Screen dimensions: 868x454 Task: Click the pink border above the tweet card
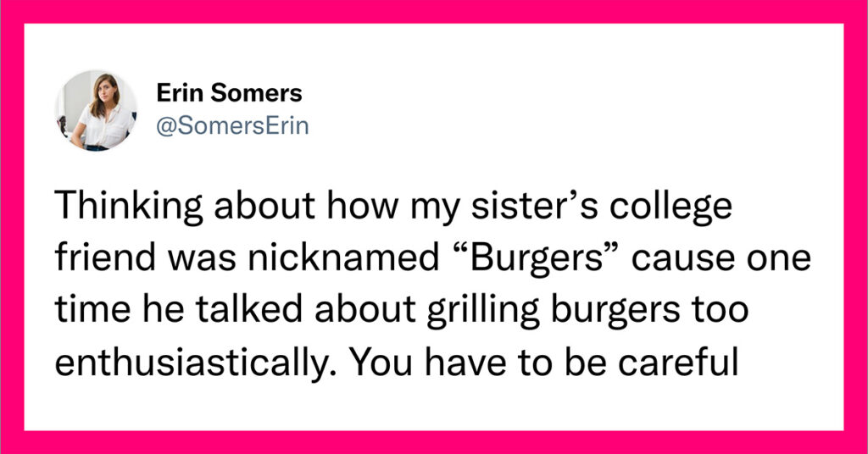tap(434, 12)
